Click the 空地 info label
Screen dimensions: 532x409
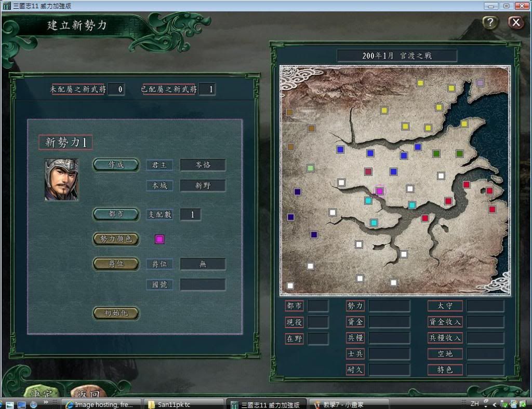445,354
